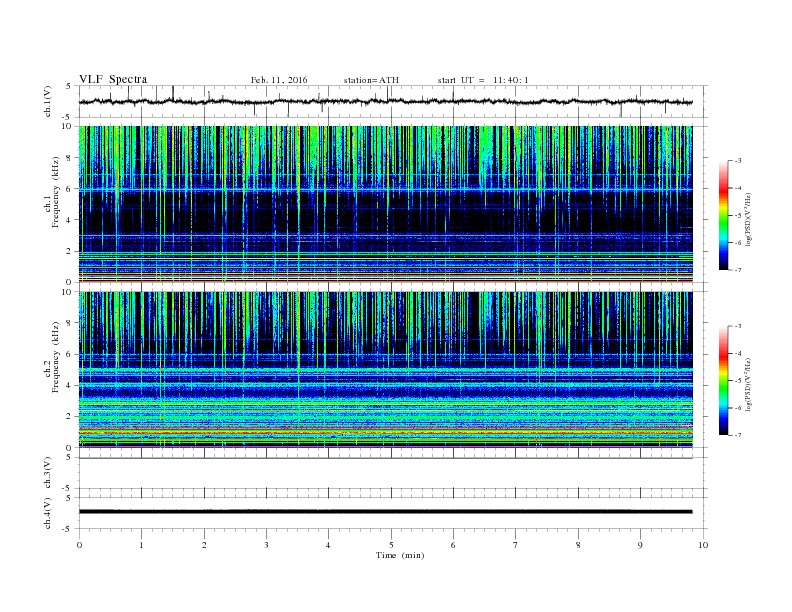The width and height of the screenshot is (792, 612).
Task: Click the "ch.3(V)" axis label
Action: [47, 473]
